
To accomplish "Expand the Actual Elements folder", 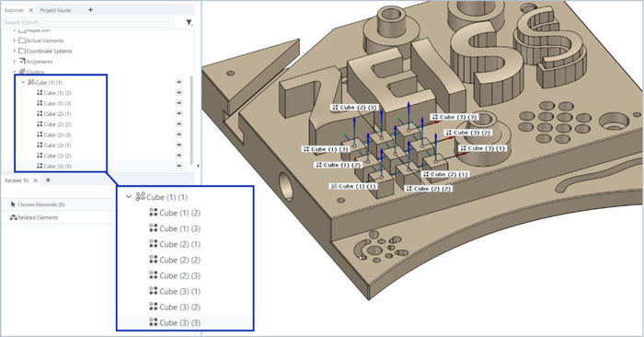I will 15,41.
